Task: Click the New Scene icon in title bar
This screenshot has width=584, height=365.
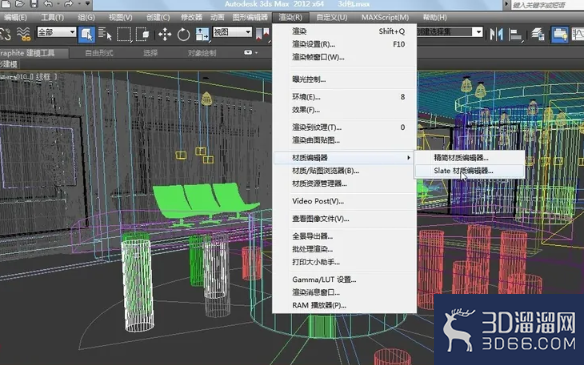Action: [6, 4]
